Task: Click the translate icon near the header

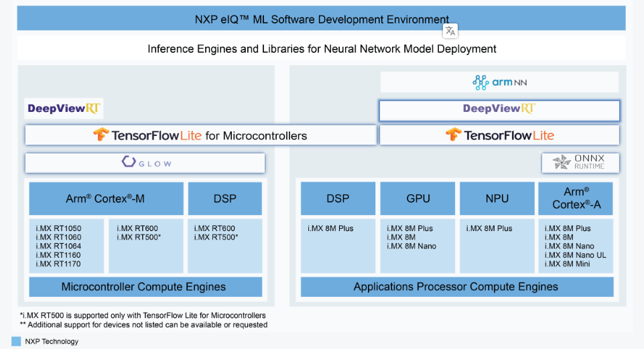Action: [x=450, y=31]
